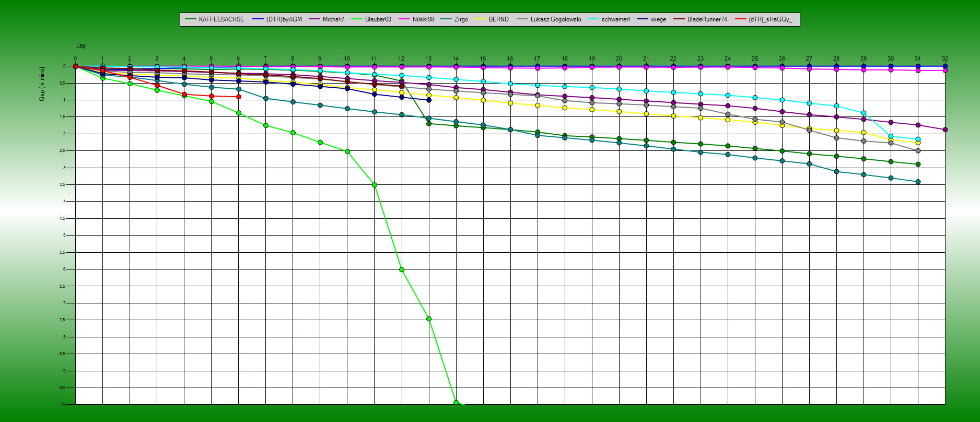Click gap value 10 on left axis
The image size is (980, 422).
tap(63, 404)
